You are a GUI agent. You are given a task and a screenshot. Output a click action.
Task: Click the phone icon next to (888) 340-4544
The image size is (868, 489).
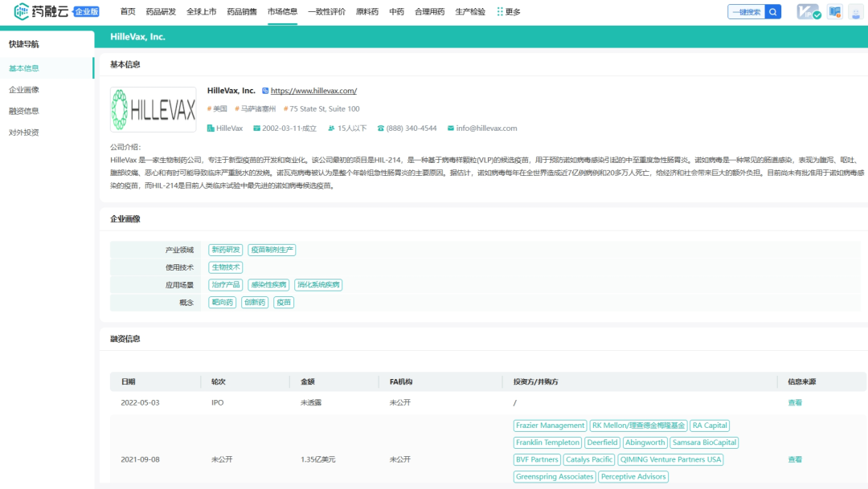click(x=381, y=128)
